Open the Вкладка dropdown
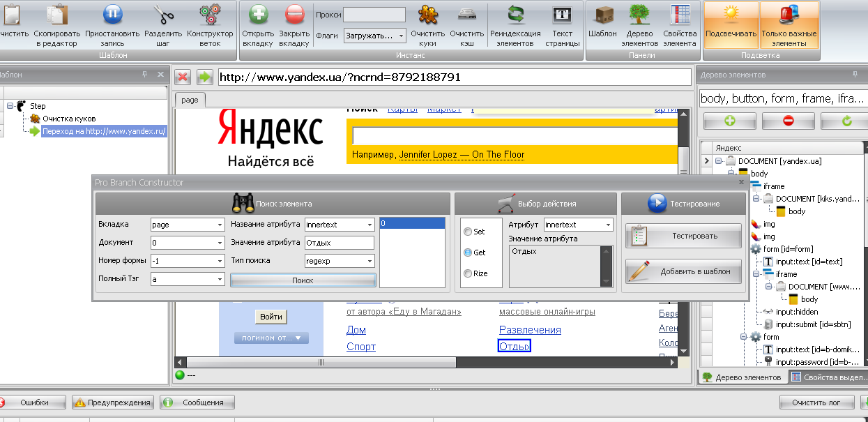Image resolution: width=868 pixels, height=422 pixels. tap(220, 225)
